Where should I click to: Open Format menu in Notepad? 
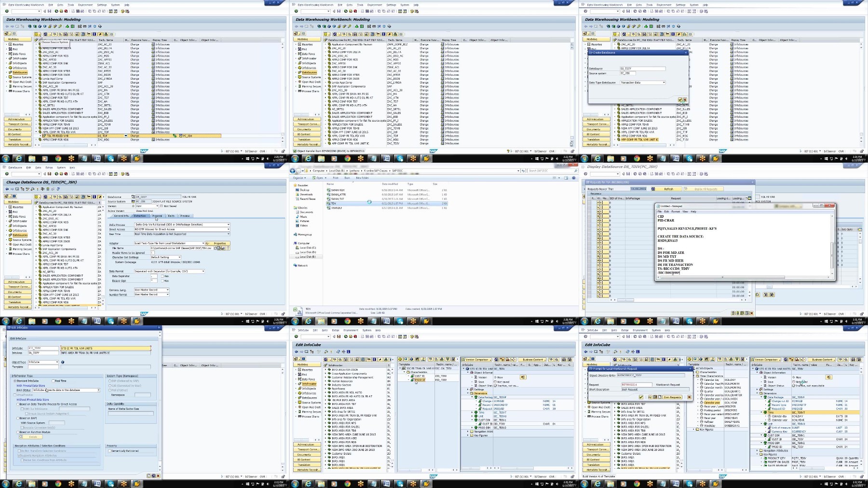point(676,211)
